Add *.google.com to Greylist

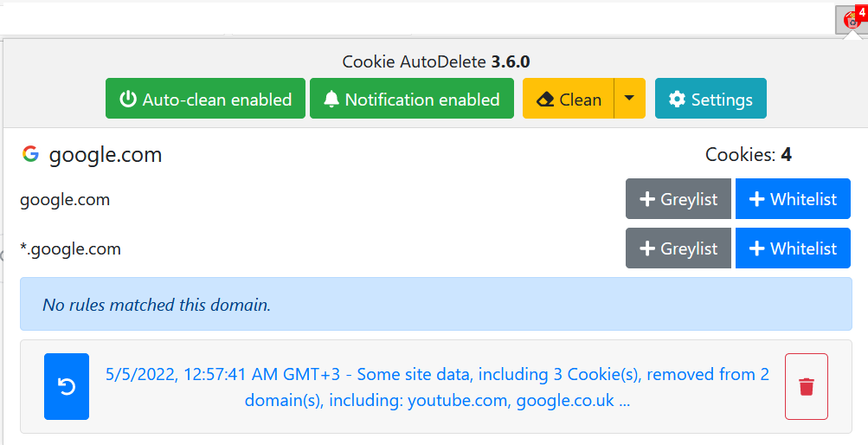(678, 248)
